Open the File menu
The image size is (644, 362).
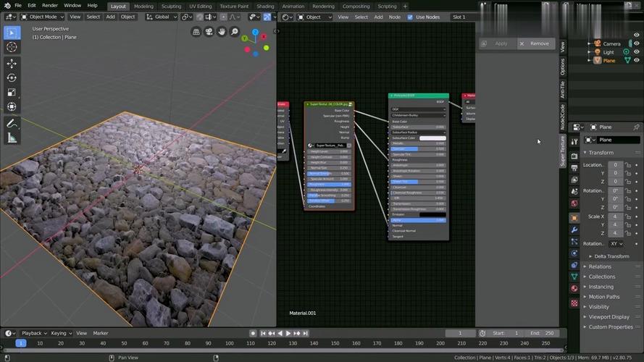point(18,6)
